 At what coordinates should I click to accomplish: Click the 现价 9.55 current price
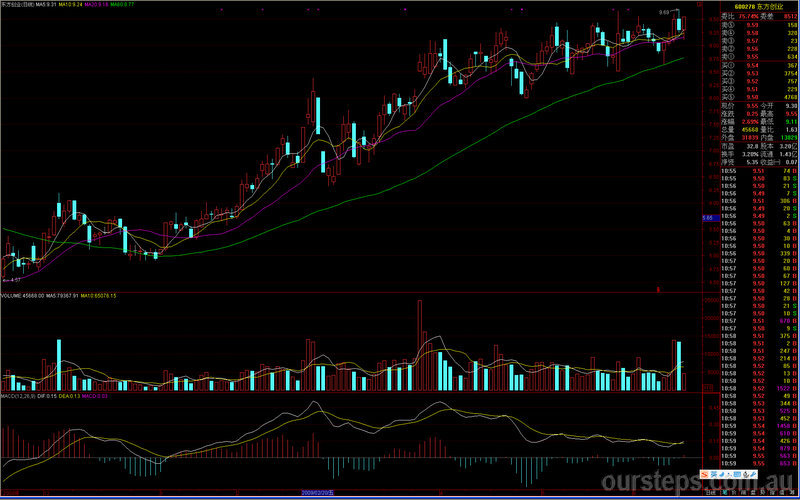click(x=753, y=106)
